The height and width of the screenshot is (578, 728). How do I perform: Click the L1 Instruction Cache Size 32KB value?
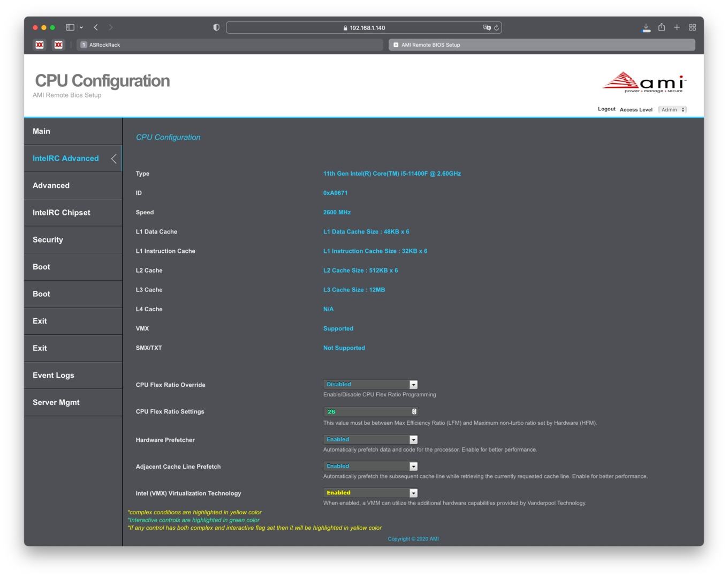375,251
